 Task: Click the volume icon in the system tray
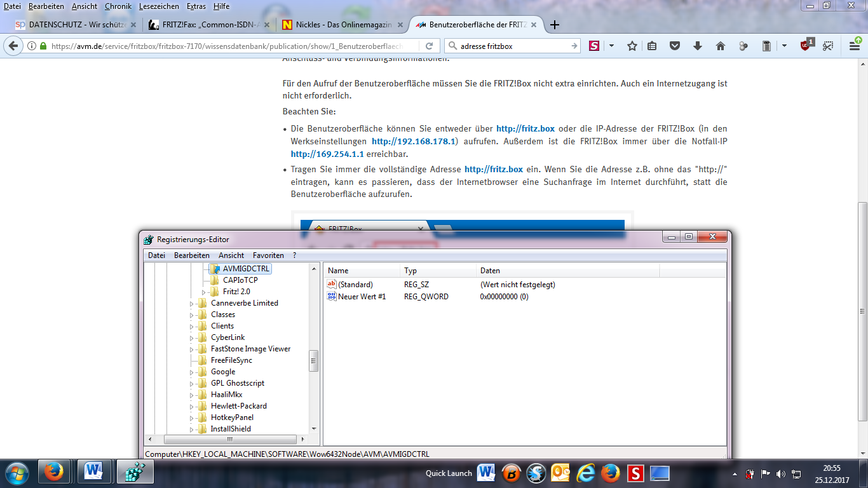[780, 473]
